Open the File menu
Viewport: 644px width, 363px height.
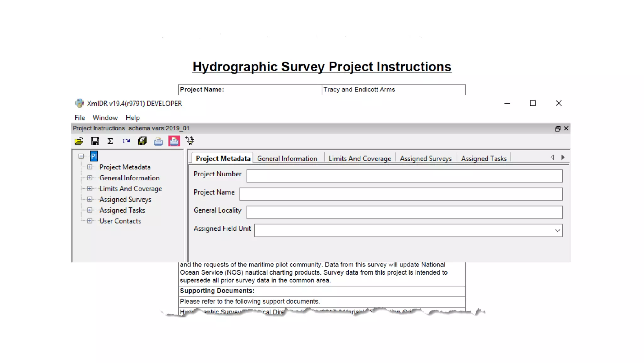(80, 118)
